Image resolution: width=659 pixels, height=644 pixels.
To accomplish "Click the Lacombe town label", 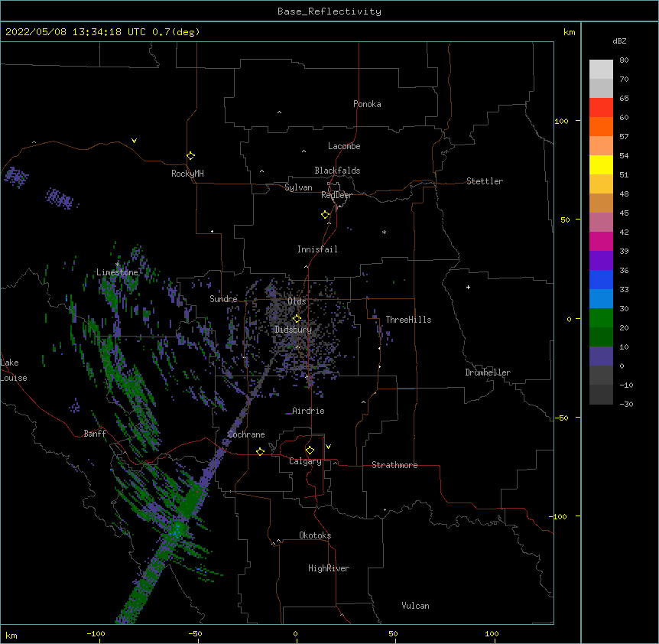I will click(344, 146).
